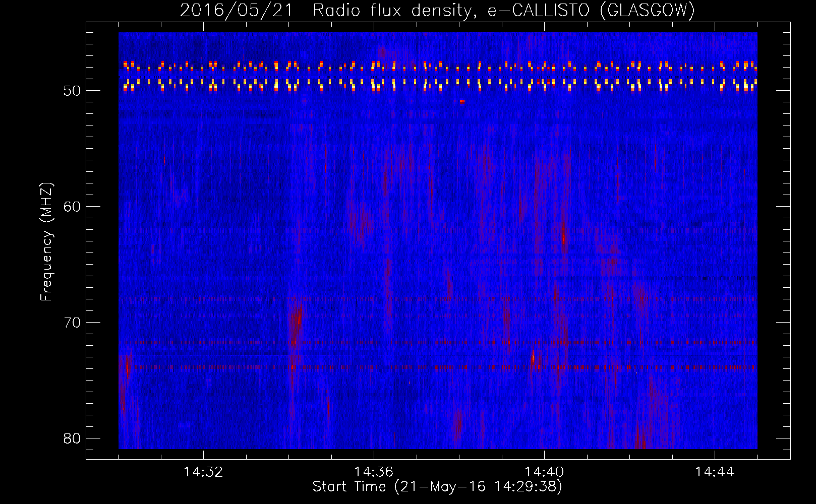Click the 14:36 time tick label
The width and height of the screenshot is (816, 504).
(374, 472)
